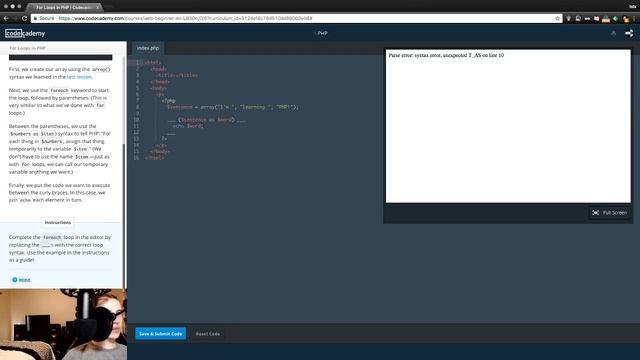The height and width of the screenshot is (360, 640).
Task: Open the pink-white extension icon
Action: [x=596, y=18]
